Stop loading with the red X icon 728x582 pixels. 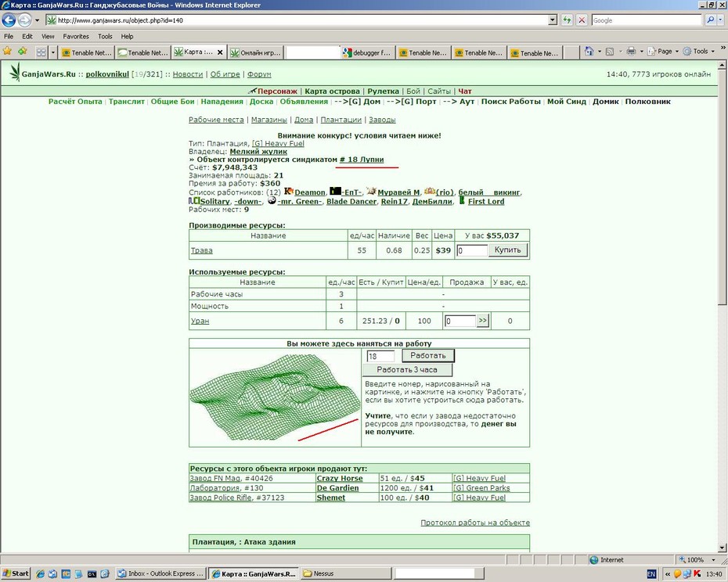[582, 20]
